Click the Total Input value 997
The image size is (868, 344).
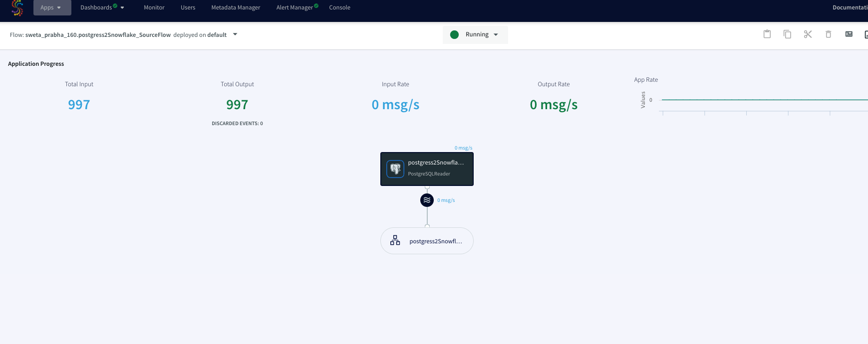79,105
